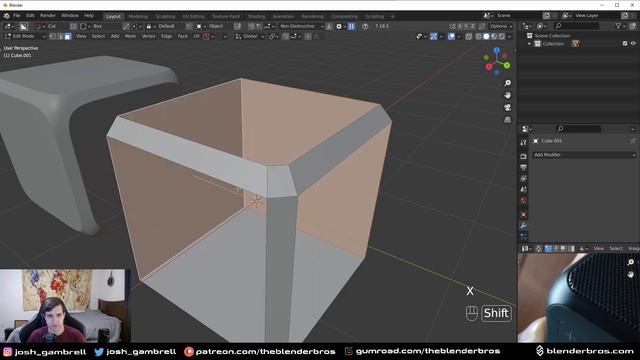Select rendered viewport shading
The width and height of the screenshot is (640, 360).
click(502, 36)
